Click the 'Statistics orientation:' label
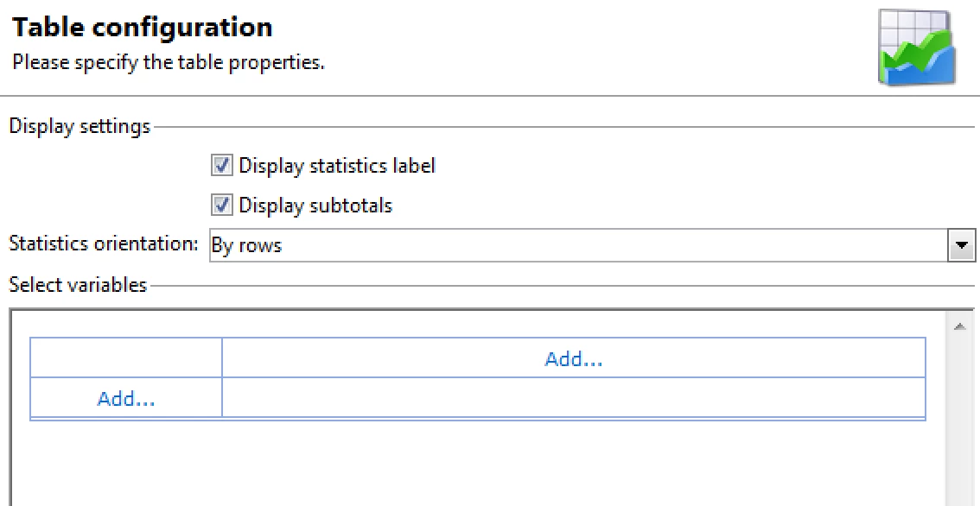The width and height of the screenshot is (980, 506). pyautogui.click(x=103, y=244)
